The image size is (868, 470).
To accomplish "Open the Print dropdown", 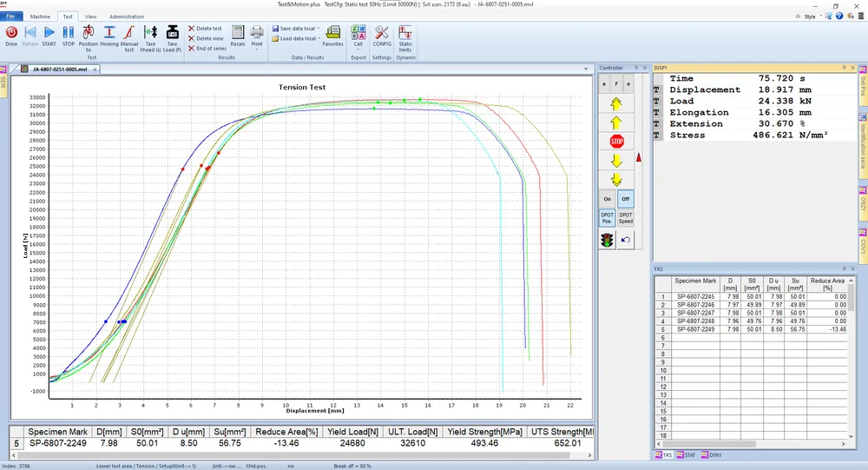I will coord(257,50).
